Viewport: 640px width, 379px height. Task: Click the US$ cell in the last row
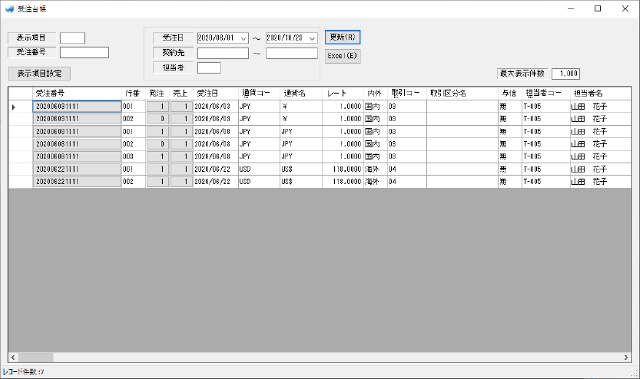[x=301, y=182]
